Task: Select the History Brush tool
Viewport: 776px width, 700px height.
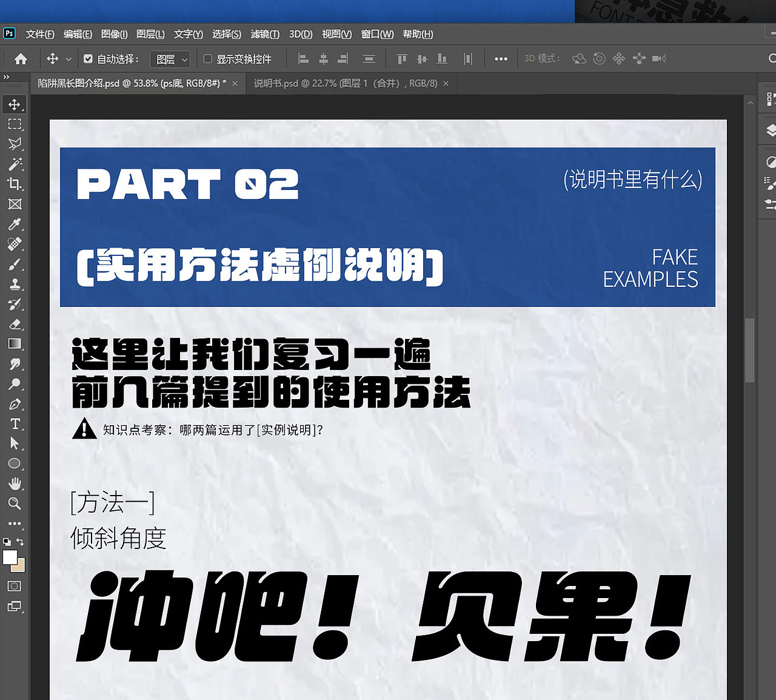Action: click(x=15, y=304)
